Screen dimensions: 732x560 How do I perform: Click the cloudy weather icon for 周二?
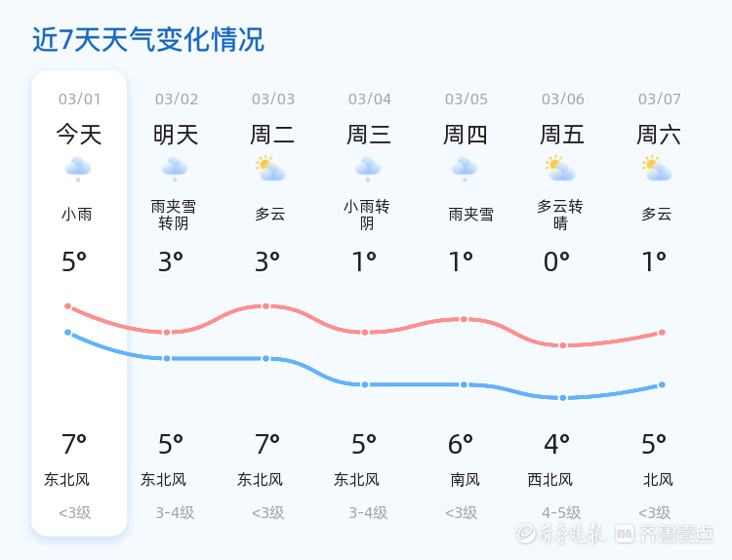coord(270,169)
